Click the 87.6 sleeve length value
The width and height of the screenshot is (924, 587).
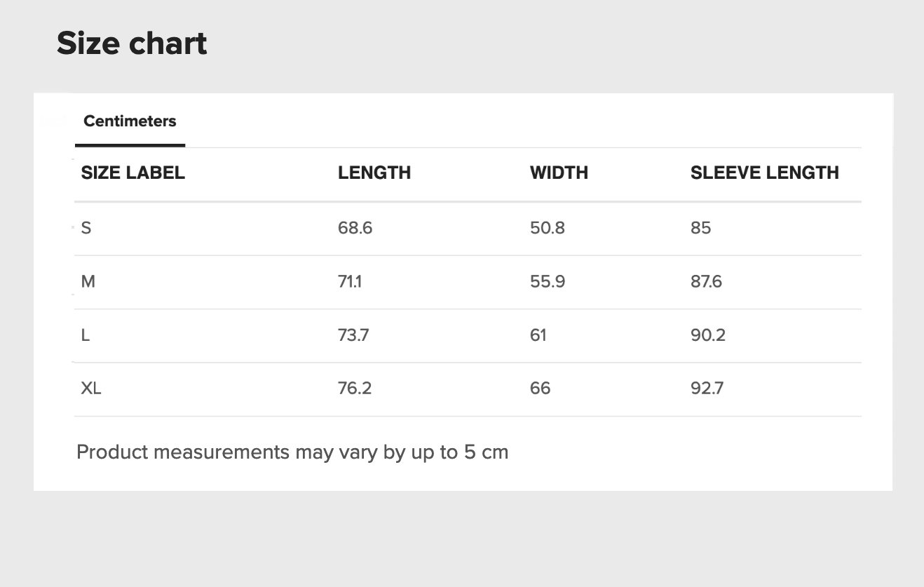pyautogui.click(x=706, y=282)
